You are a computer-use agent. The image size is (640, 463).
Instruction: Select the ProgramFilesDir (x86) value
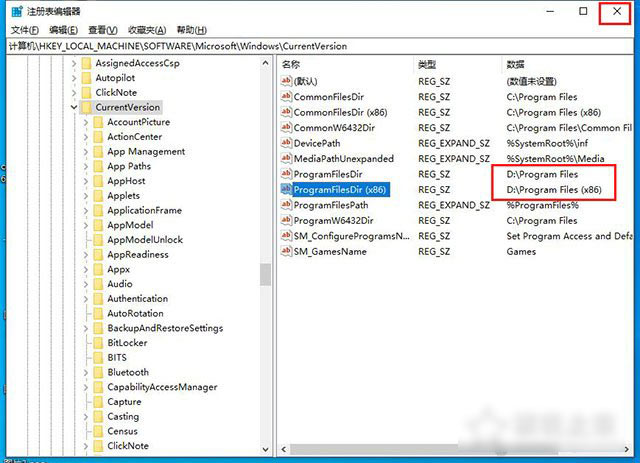[340, 189]
